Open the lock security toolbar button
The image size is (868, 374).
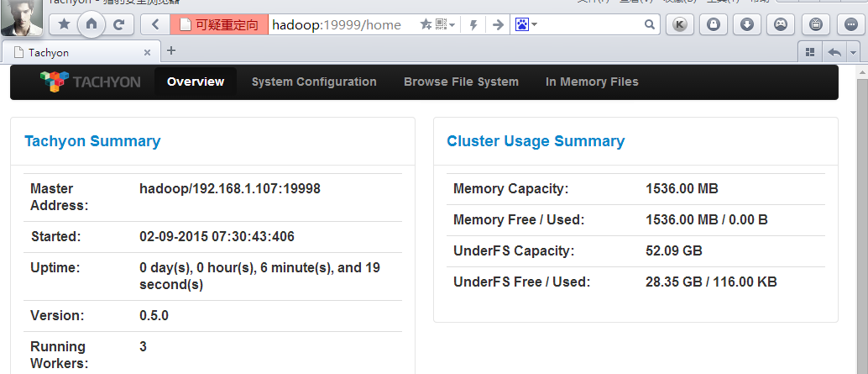coord(714,24)
